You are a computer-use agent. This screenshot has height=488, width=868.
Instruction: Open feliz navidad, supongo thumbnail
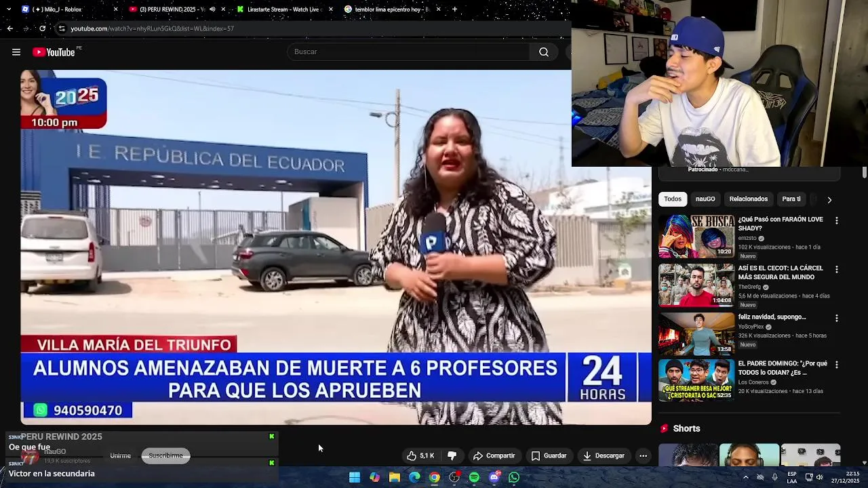[x=696, y=333]
